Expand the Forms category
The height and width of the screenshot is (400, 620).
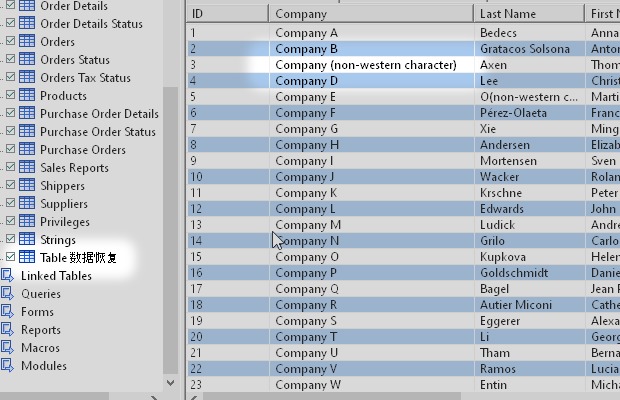click(x=8, y=312)
